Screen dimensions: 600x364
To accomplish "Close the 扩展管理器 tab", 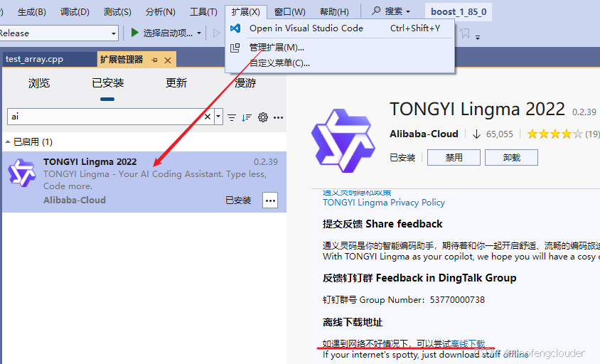I will tap(168, 60).
